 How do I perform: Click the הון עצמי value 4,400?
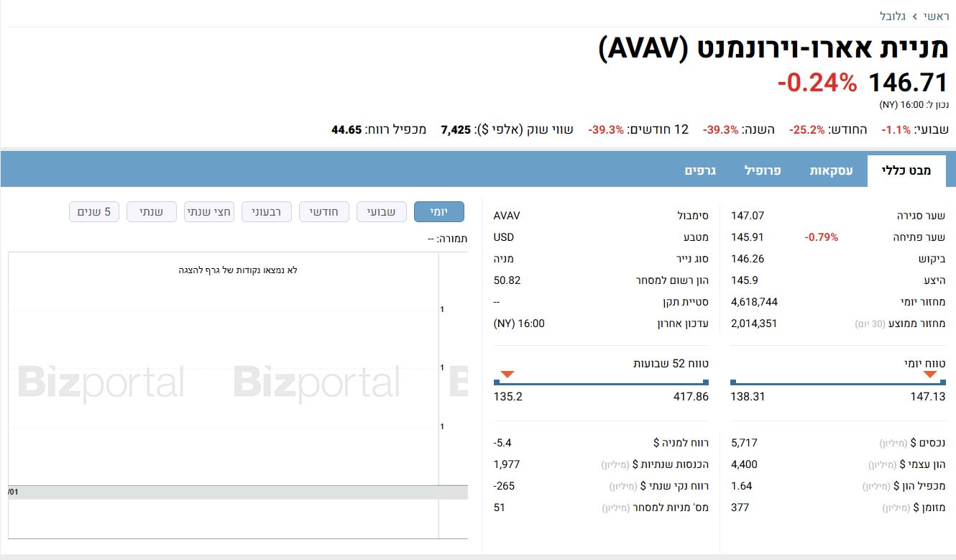pos(744,464)
